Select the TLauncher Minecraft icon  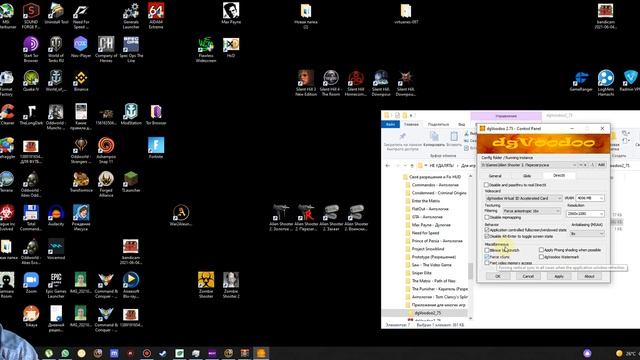click(x=131, y=182)
